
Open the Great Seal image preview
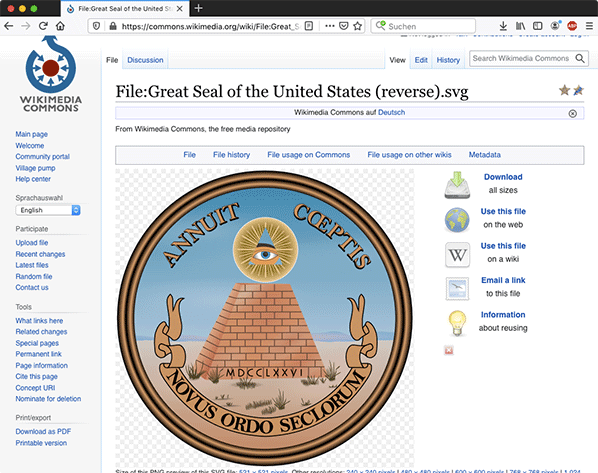[265, 318]
